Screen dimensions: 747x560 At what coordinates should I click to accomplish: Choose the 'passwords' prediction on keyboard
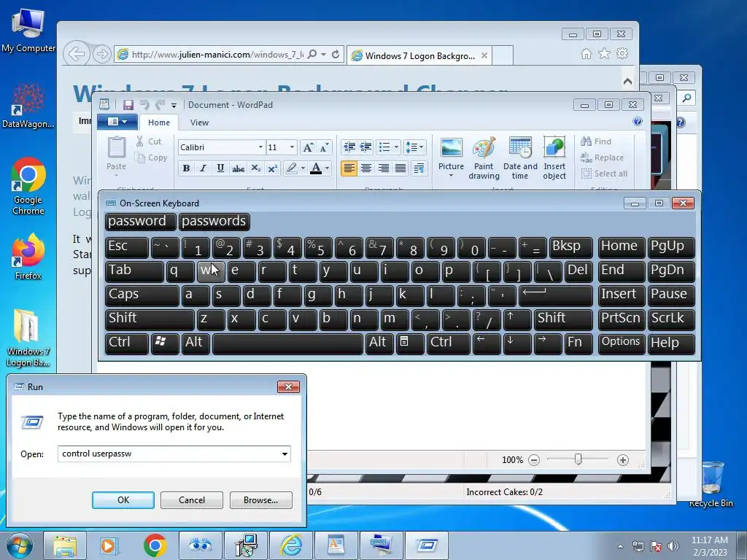coord(214,222)
